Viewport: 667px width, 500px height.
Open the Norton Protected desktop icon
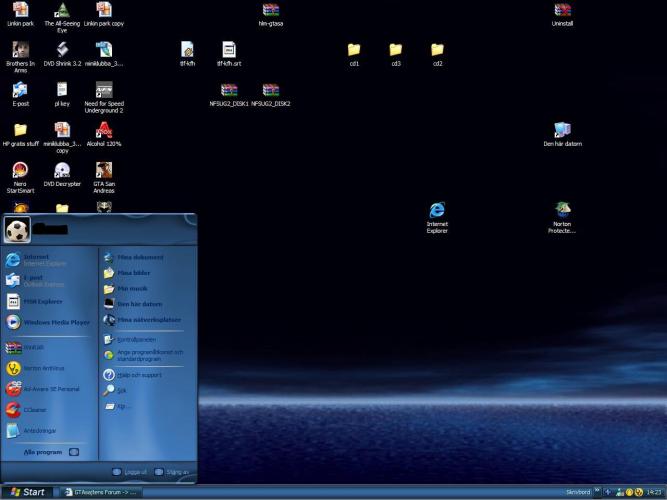[x=562, y=210]
